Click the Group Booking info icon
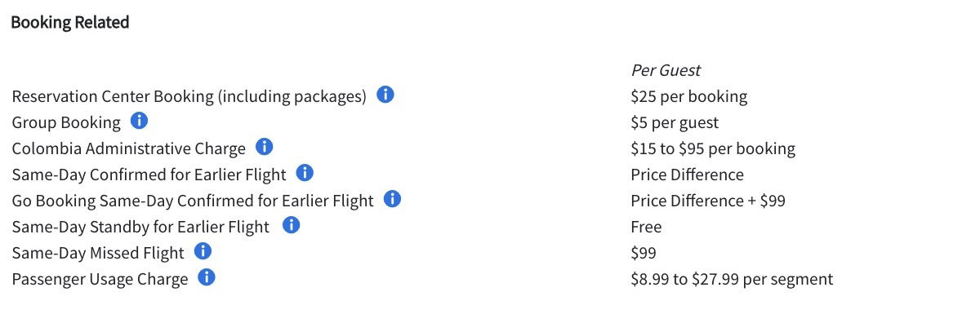The image size is (980, 314). tap(140, 121)
